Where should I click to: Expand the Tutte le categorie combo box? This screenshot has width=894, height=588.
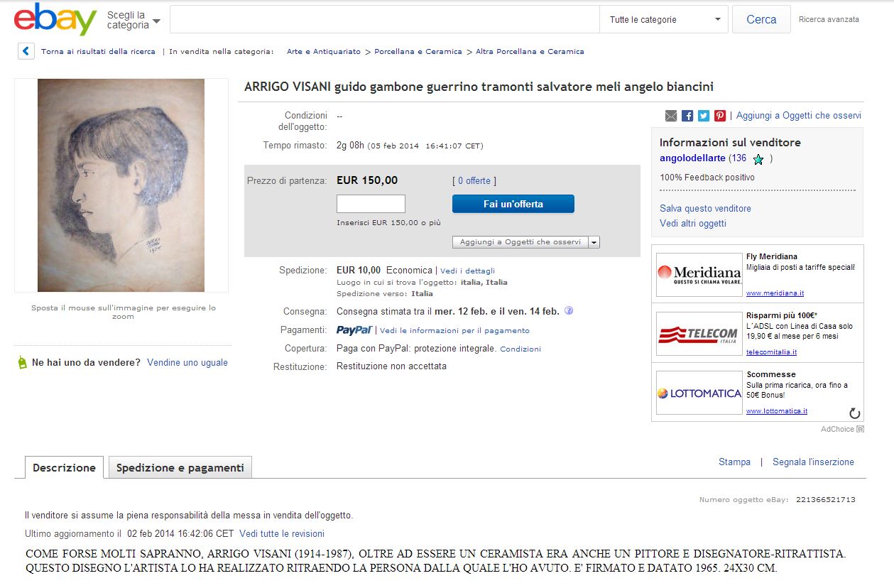[664, 20]
